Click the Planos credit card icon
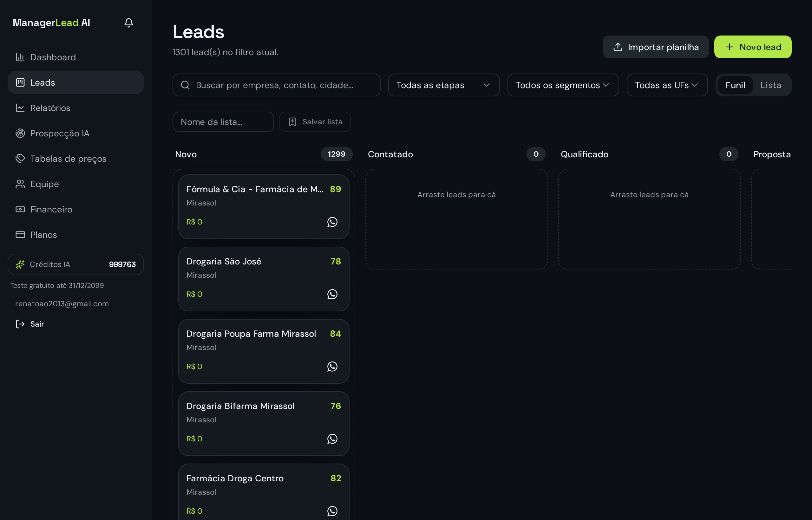Screen dimensions: 812x520 pos(20,234)
